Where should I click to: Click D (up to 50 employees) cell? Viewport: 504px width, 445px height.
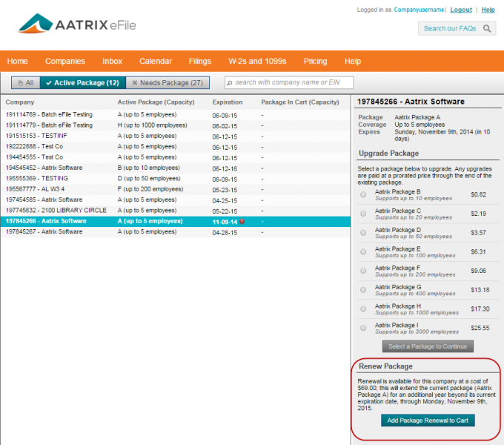click(149, 179)
